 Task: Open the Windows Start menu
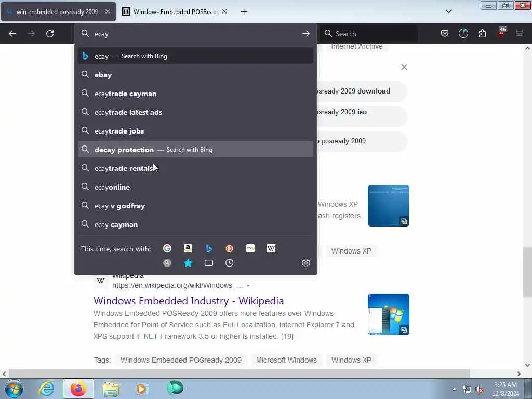pyautogui.click(x=14, y=389)
